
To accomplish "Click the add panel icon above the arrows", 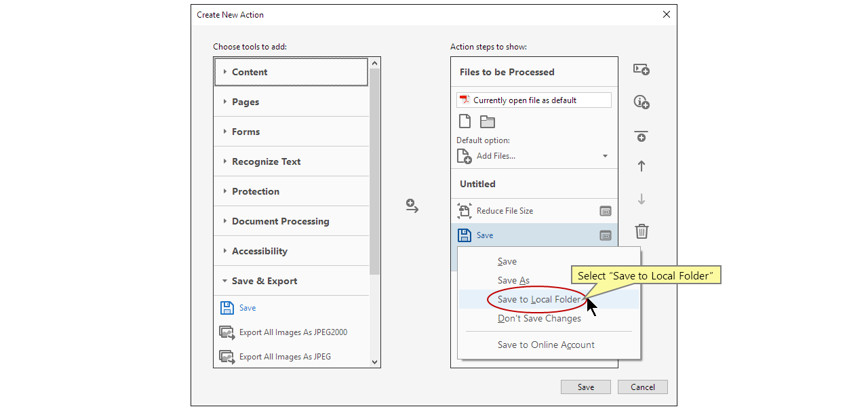I will coord(641,69).
